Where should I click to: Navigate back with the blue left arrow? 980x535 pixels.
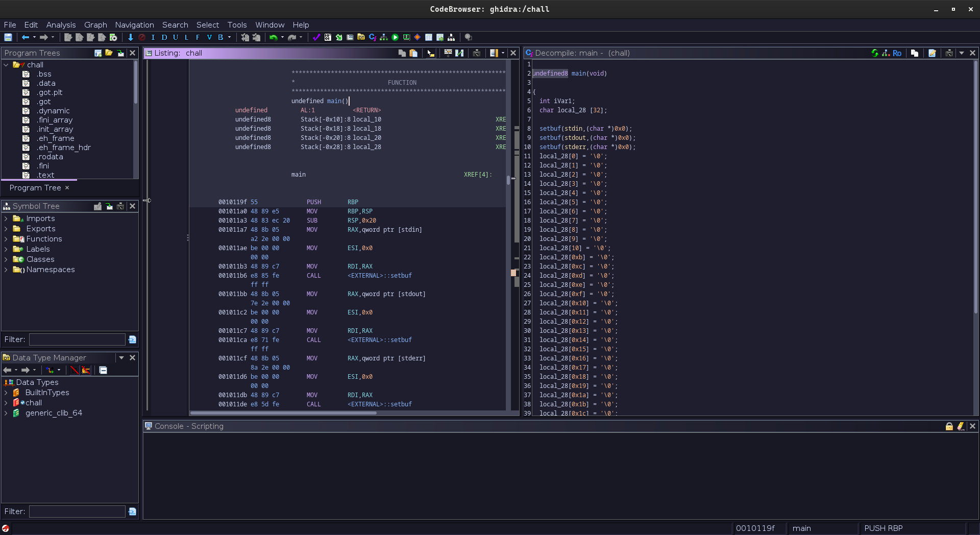(25, 37)
